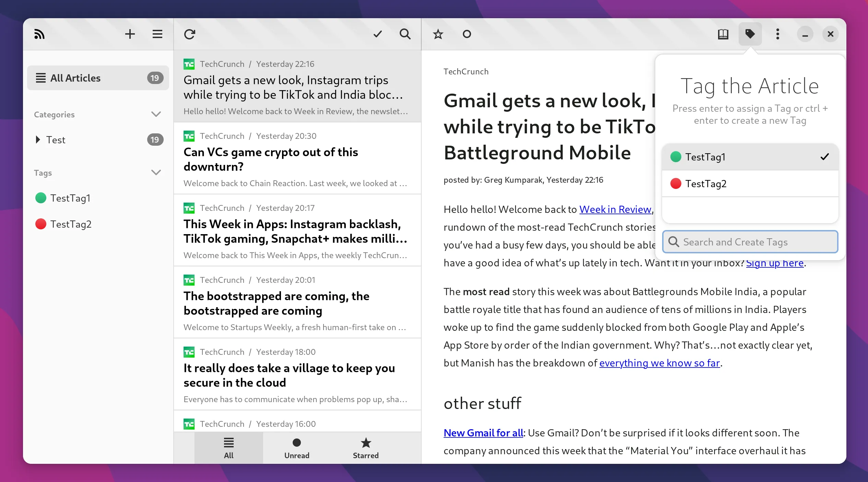Click the add feed plus icon

(130, 34)
